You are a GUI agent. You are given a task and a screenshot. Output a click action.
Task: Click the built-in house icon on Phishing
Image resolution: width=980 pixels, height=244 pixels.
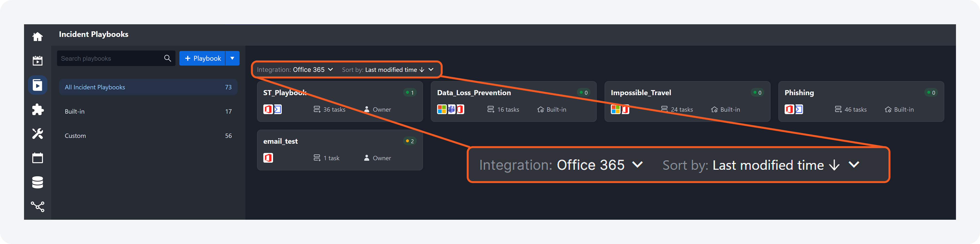888,110
